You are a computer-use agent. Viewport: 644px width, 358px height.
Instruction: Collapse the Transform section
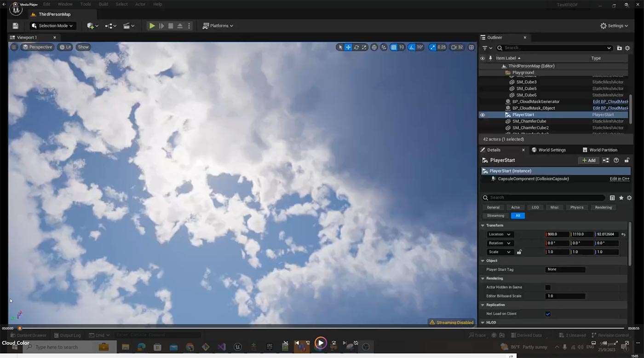click(483, 225)
